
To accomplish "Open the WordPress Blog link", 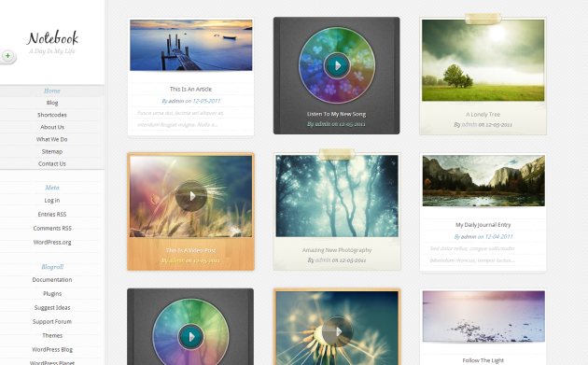I will 52,350.
